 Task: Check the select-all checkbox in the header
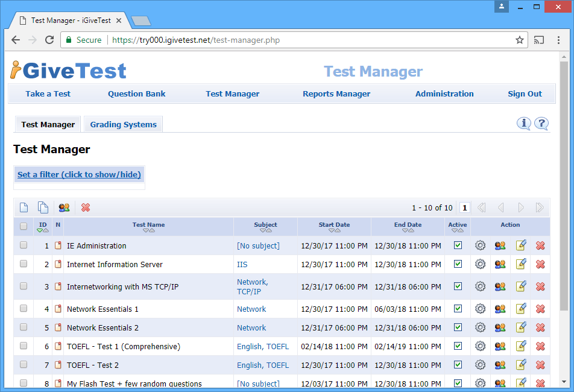point(24,226)
